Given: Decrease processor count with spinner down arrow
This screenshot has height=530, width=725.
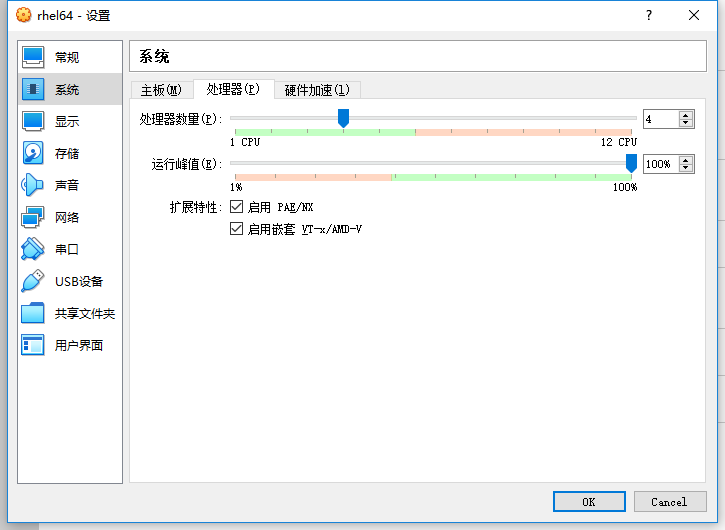Looking at the screenshot, I should coord(686,123).
